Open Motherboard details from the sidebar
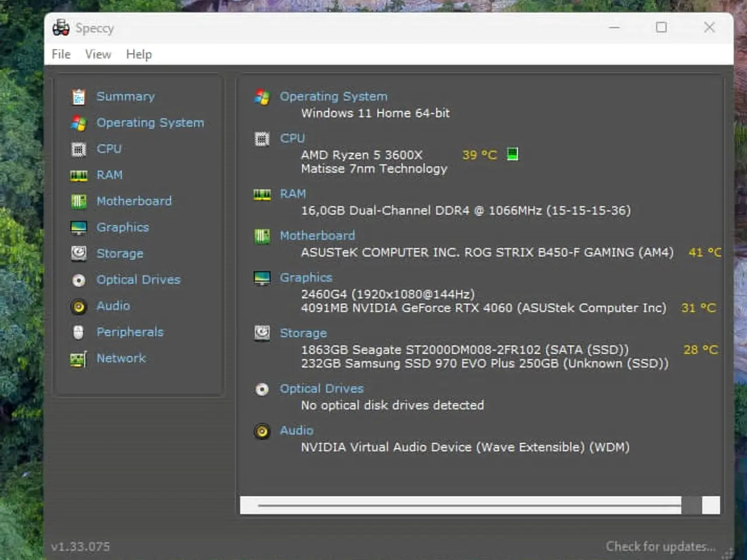The image size is (747, 560). coord(134,201)
